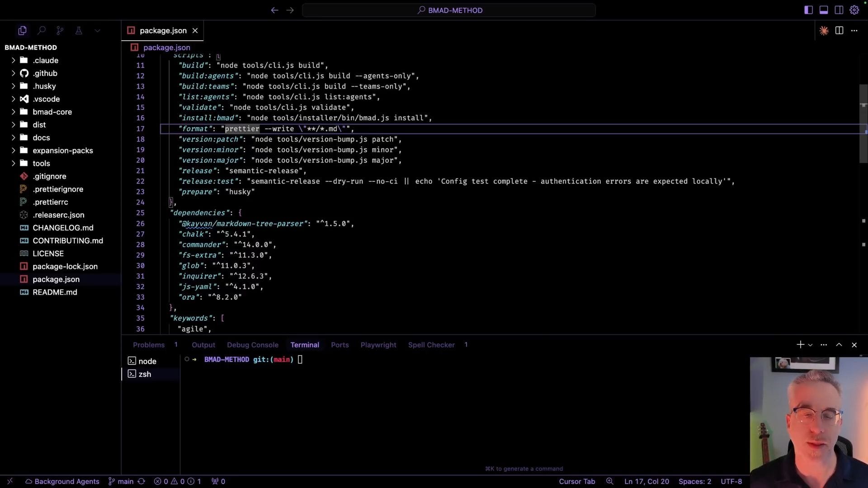Open the Search view icon in sidebar
This screenshot has width=868, height=488.
pos(41,31)
